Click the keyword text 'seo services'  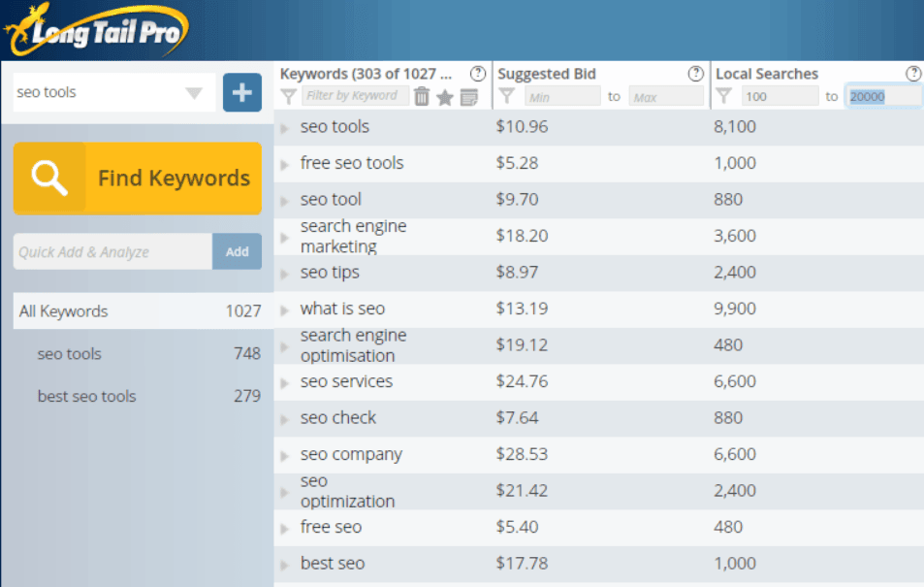(x=346, y=381)
